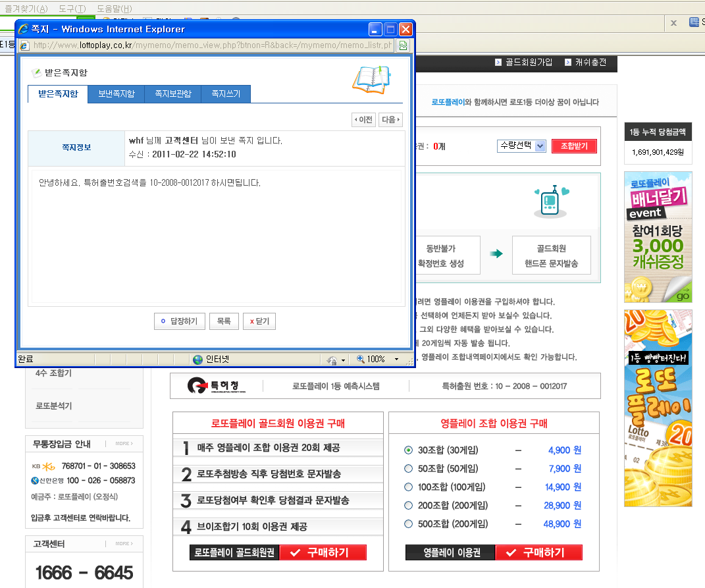Click the notebook illustration in memo popup
The image size is (705, 588).
[371, 79]
